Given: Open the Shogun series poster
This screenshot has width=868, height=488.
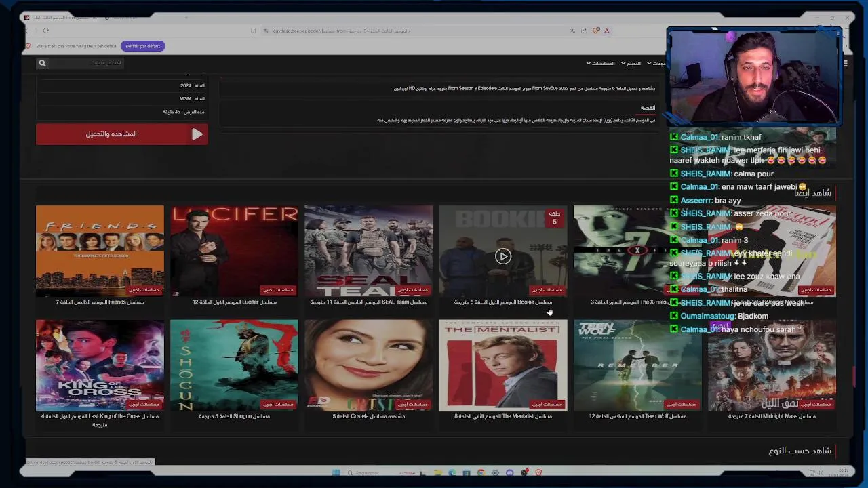Looking at the screenshot, I should coord(234,365).
